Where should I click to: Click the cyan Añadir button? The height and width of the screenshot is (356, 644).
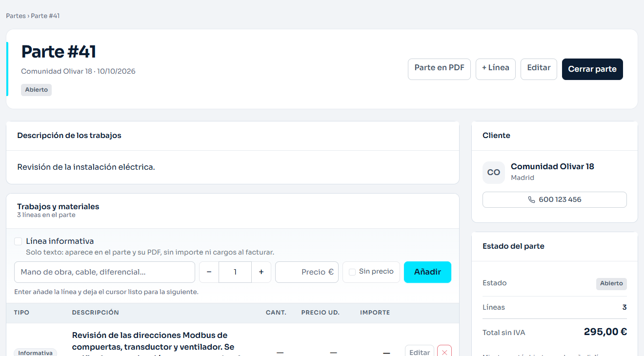pos(427,272)
